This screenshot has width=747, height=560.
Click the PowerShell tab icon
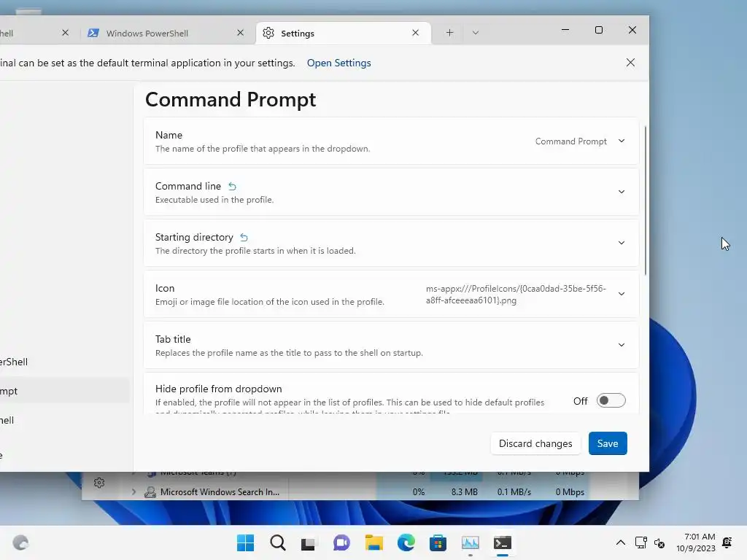coord(93,33)
